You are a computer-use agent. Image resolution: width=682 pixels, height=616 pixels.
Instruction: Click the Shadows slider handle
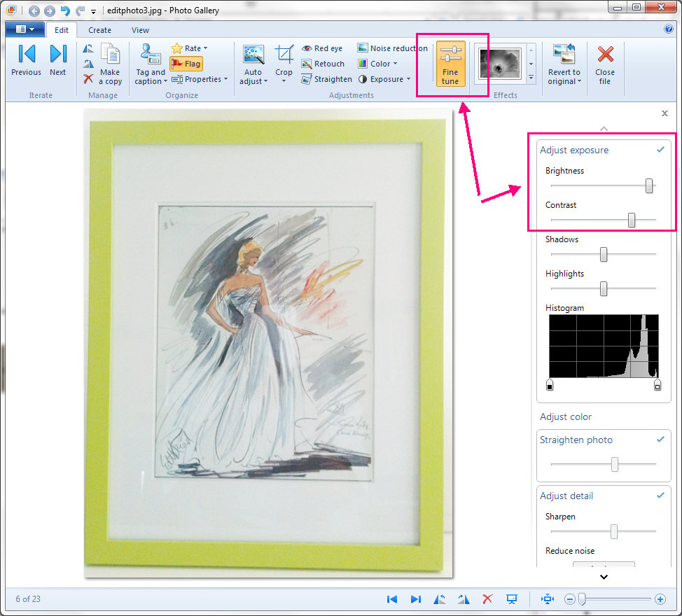tap(604, 254)
